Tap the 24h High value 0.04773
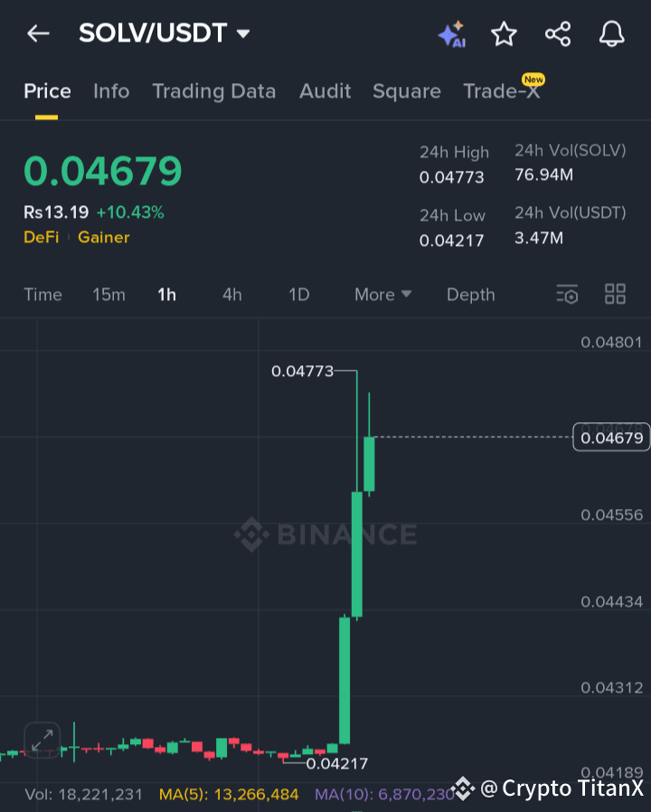Screen dimensions: 651x812 coord(451,177)
